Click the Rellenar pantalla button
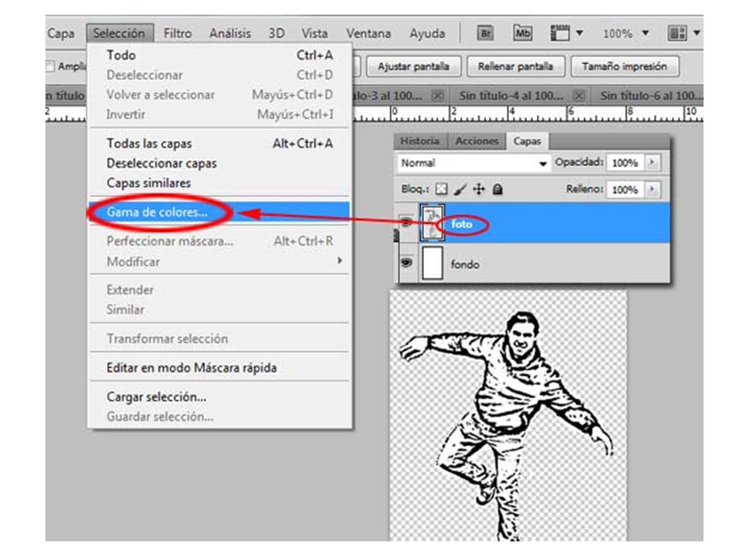Viewport: 747px width, 560px height. click(x=515, y=66)
